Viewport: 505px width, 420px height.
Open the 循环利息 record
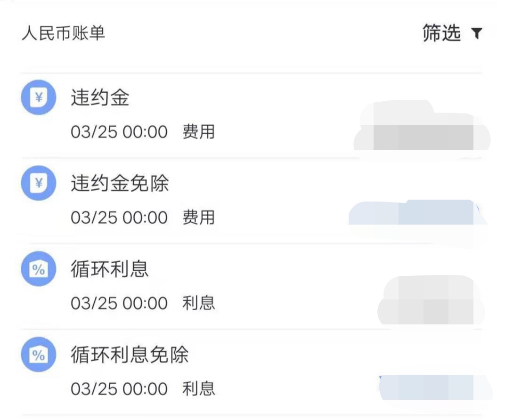tap(109, 269)
